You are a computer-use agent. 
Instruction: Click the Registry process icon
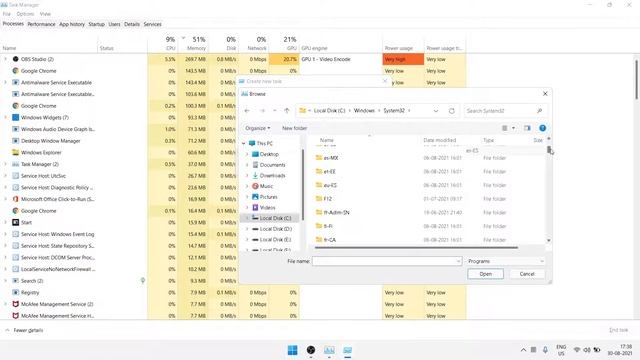pos(16,292)
